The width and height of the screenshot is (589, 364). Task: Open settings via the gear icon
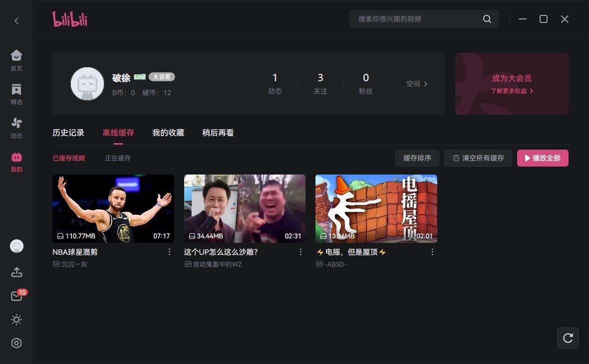pyautogui.click(x=16, y=343)
